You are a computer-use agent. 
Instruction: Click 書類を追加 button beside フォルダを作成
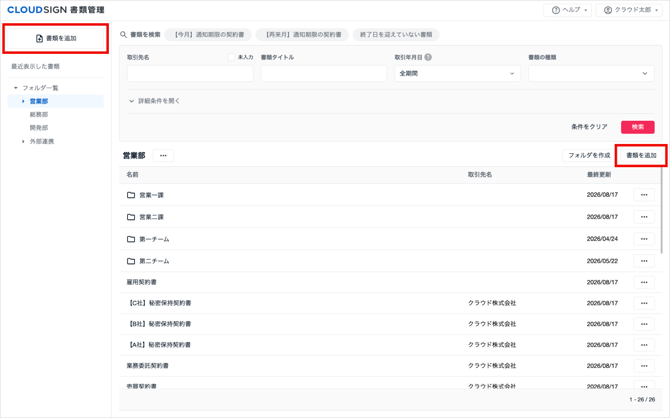pos(641,156)
